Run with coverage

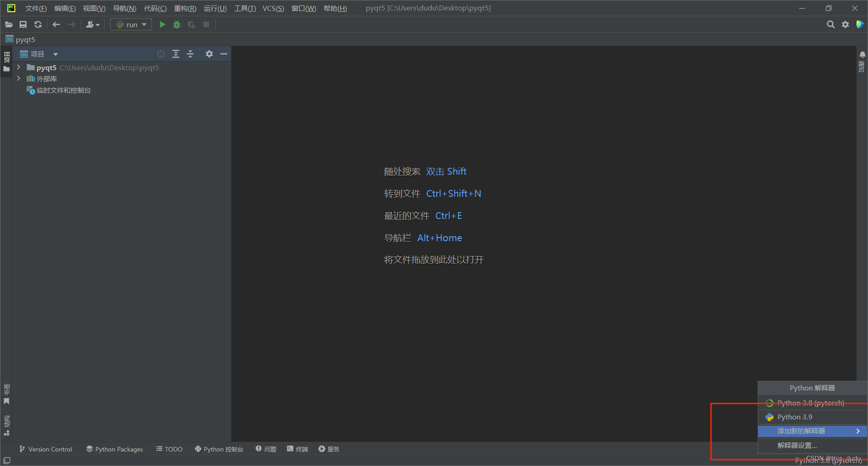191,24
